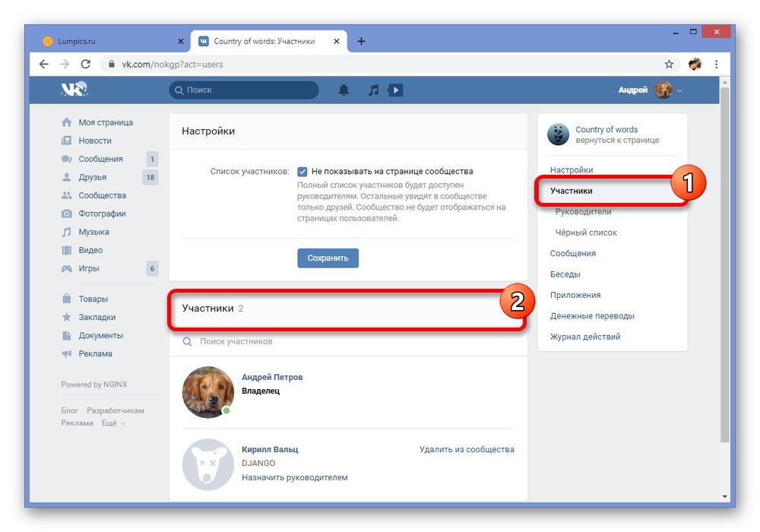Open the music note icon in header
Image resolution: width=760 pixels, height=532 pixels.
(373, 90)
